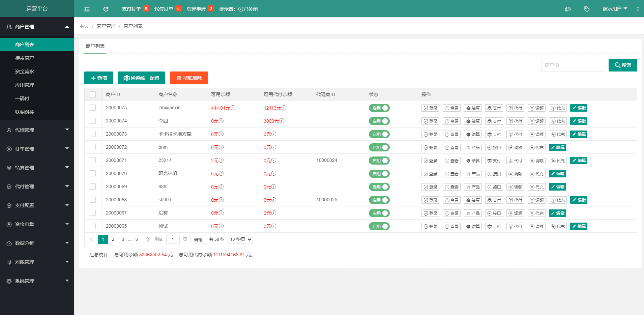The width and height of the screenshot is (644, 315).
Task: Collapse the sidebar with the hamburger icon
Action: 87,9
